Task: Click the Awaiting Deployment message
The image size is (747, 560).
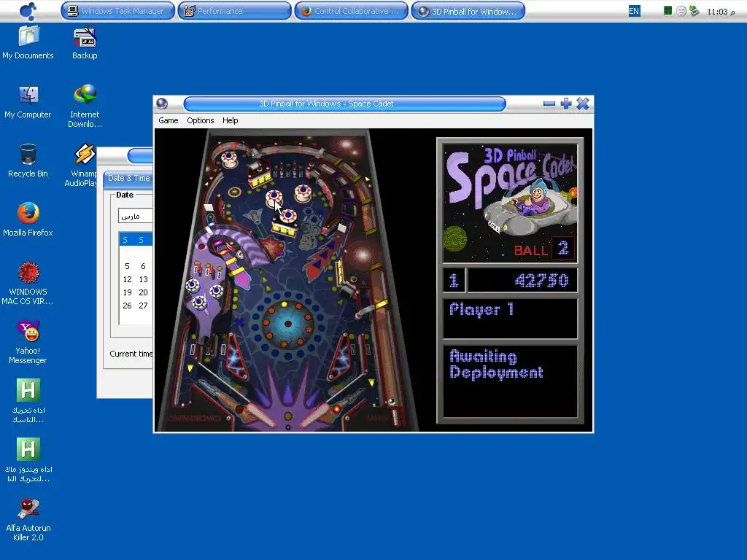Action: coord(496,365)
